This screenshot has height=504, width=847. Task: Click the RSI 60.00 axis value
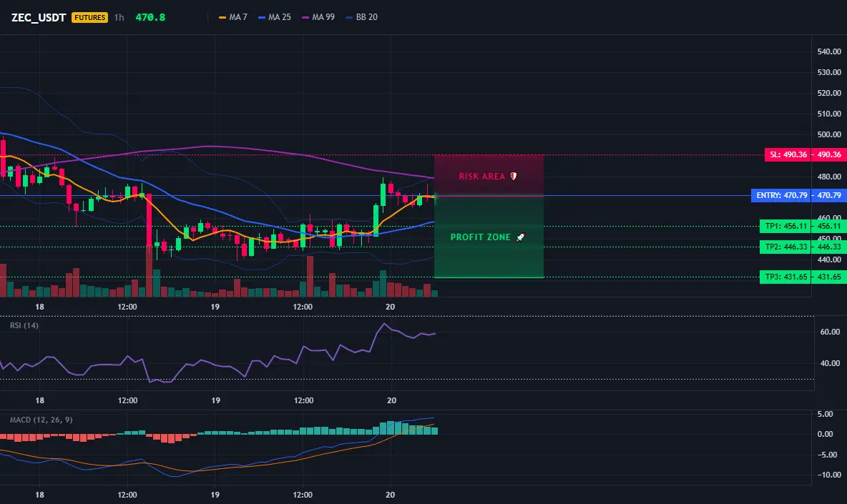(x=831, y=332)
